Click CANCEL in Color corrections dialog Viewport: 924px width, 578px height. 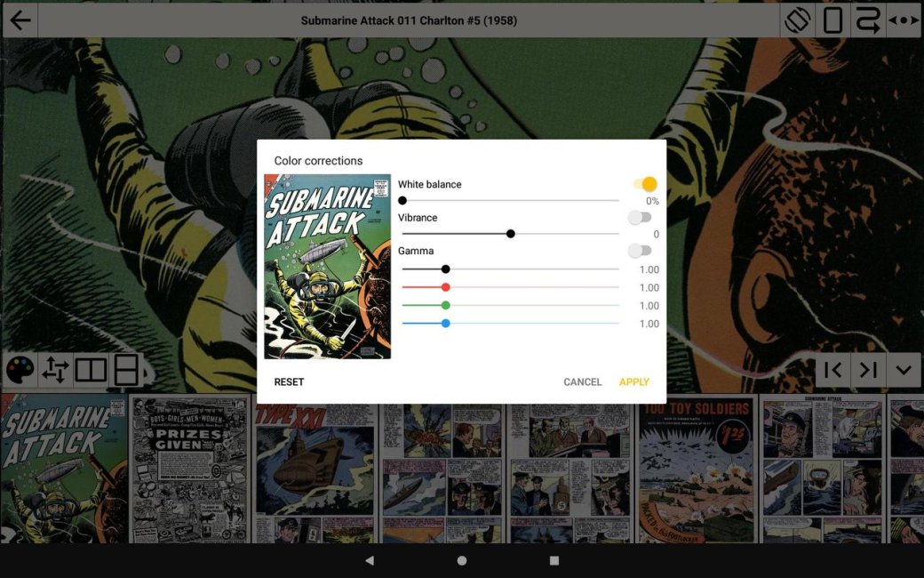tap(582, 381)
